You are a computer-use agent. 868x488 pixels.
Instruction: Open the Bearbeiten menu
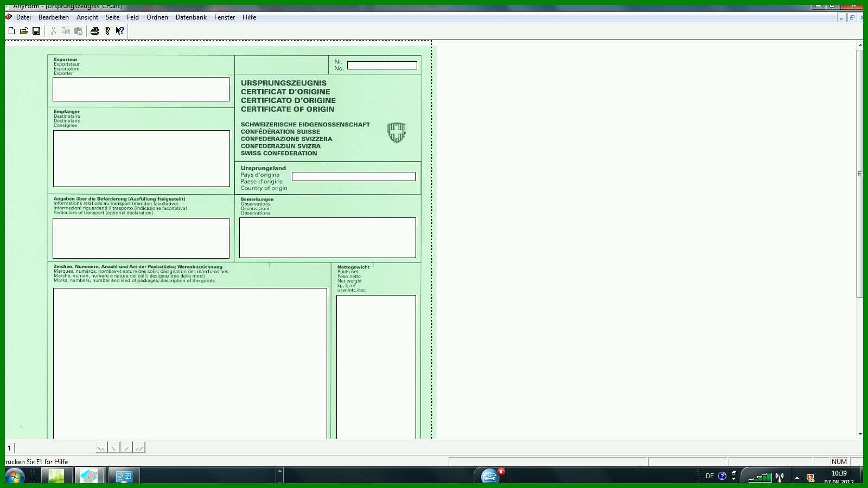(x=54, y=17)
